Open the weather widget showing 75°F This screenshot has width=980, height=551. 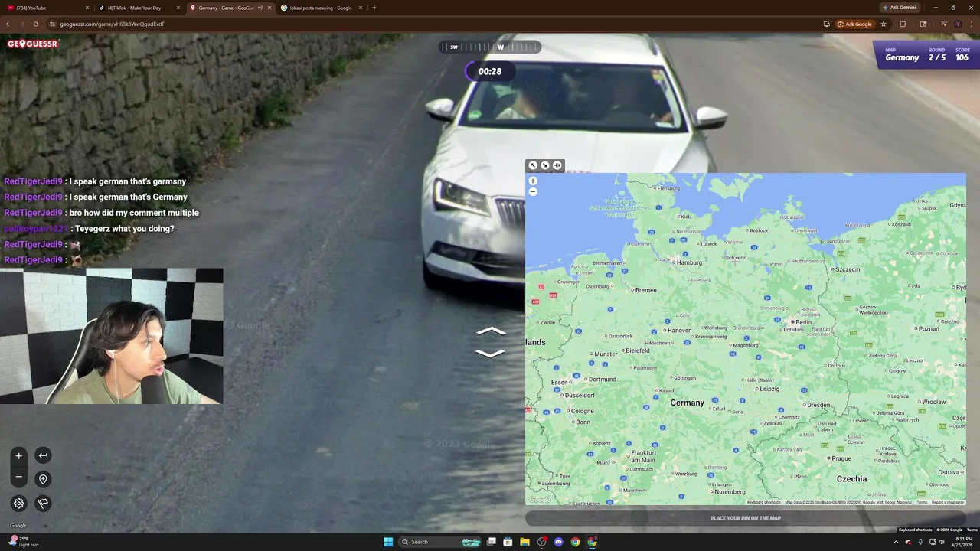[23, 542]
